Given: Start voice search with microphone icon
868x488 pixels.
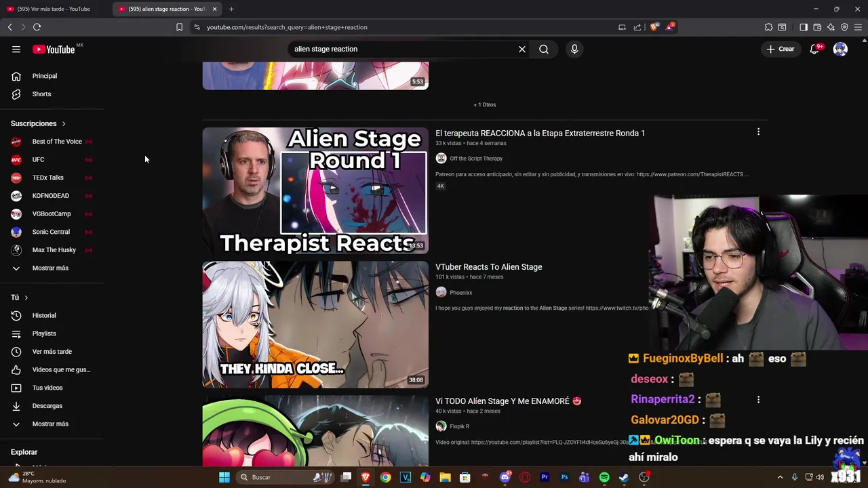Looking at the screenshot, I should 574,49.
